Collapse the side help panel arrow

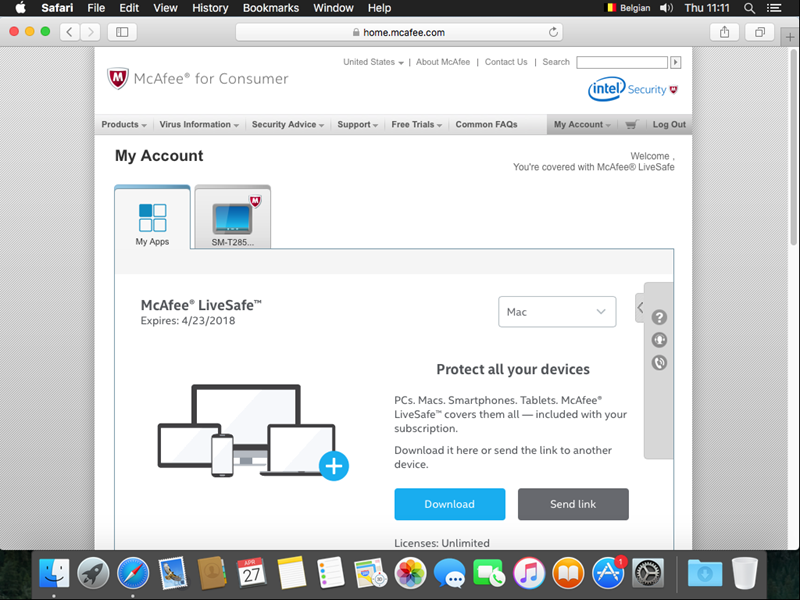coord(640,308)
